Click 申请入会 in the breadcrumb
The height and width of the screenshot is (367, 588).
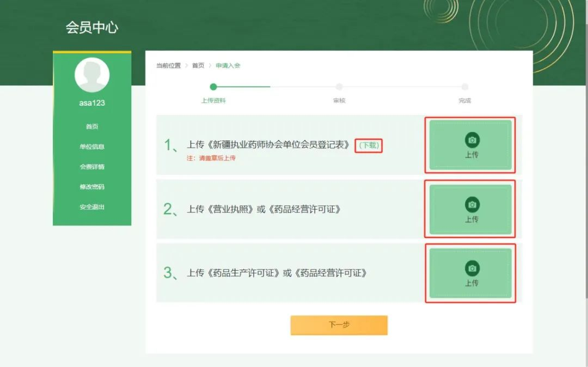[228, 65]
